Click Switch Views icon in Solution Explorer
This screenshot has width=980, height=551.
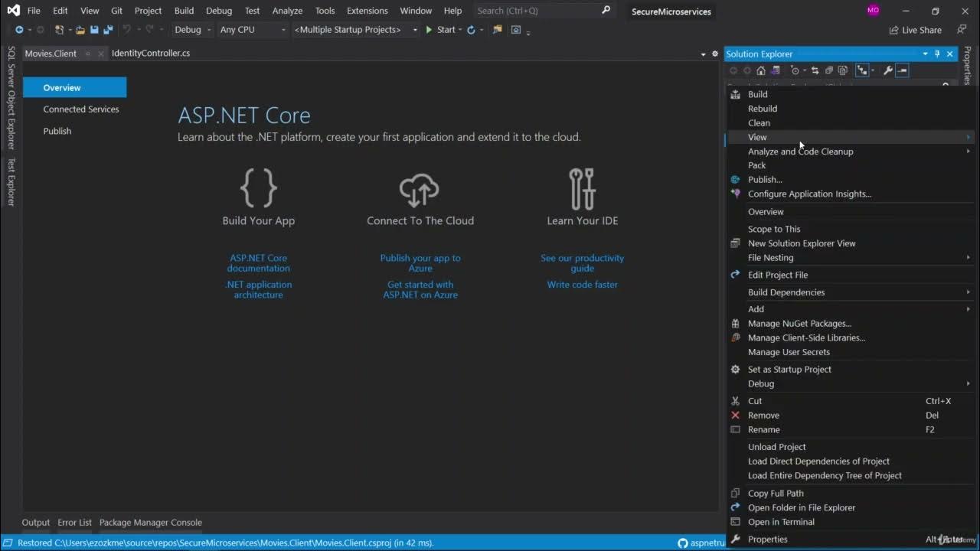click(776, 70)
